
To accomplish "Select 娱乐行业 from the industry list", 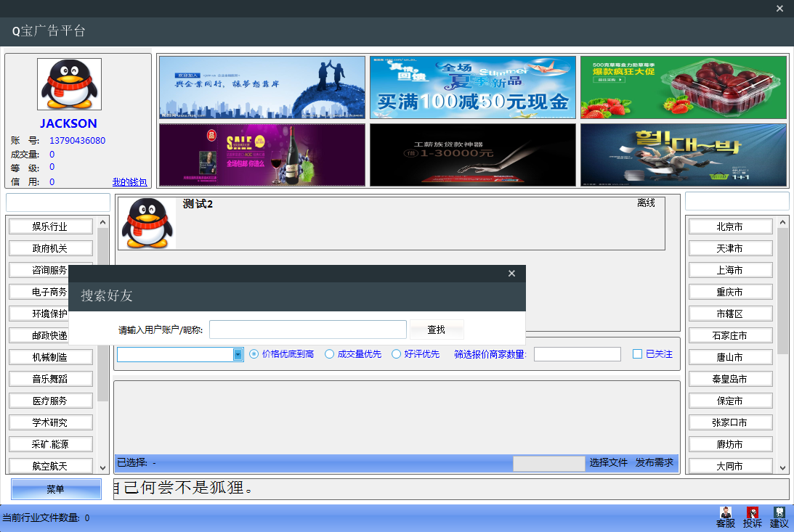I will [50, 226].
